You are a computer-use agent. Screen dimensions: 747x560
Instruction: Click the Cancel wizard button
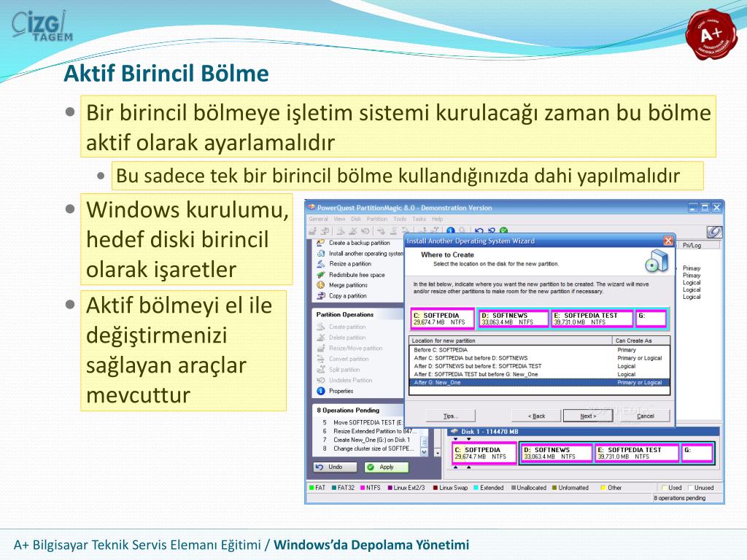[645, 416]
